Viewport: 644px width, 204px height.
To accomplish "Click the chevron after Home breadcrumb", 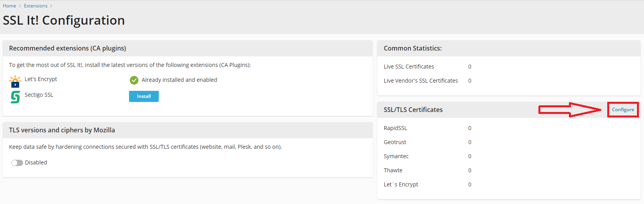I will tap(20, 6).
